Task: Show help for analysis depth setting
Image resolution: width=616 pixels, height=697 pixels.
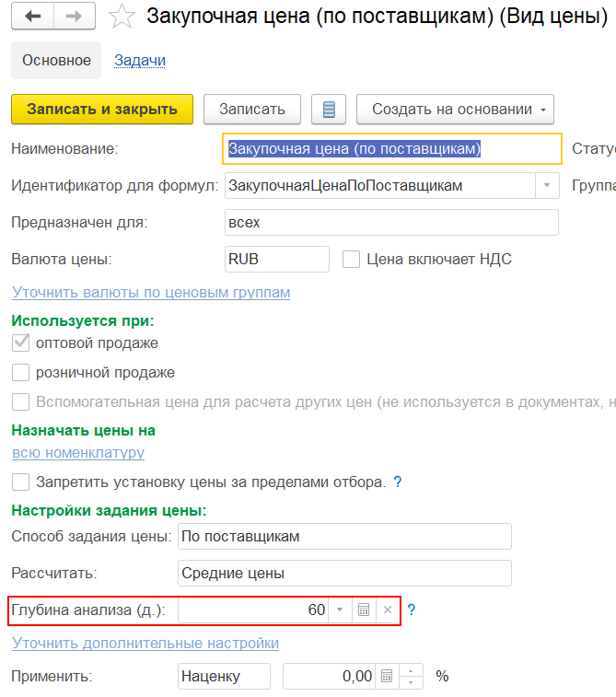Action: pos(412,610)
